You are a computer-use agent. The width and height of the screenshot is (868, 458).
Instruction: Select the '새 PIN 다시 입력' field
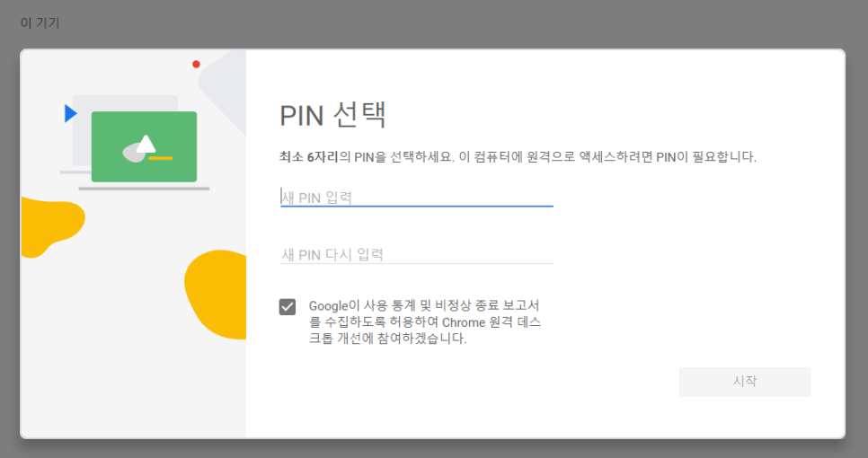(x=416, y=254)
